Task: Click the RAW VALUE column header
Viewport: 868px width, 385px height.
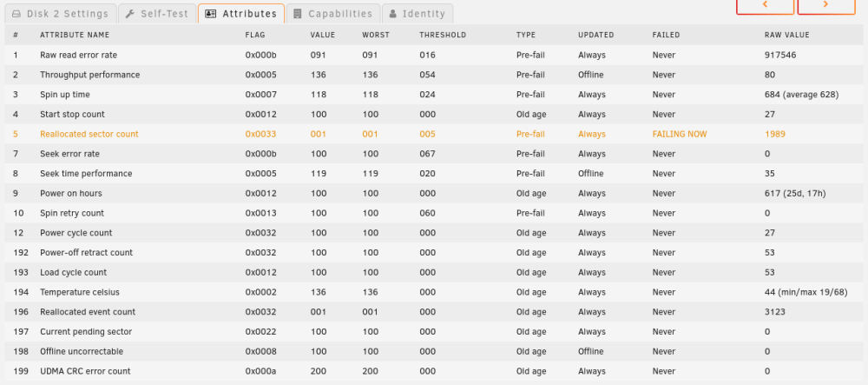Action: click(x=787, y=35)
